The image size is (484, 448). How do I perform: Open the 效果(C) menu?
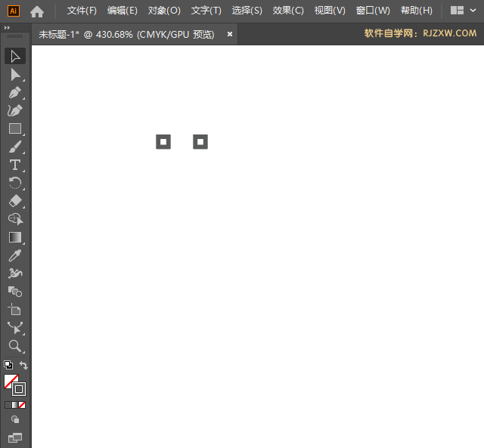tap(288, 11)
